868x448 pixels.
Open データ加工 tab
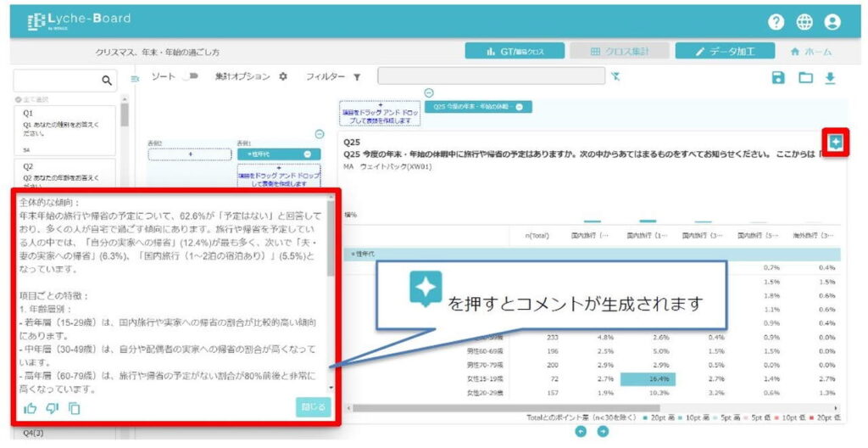point(725,51)
